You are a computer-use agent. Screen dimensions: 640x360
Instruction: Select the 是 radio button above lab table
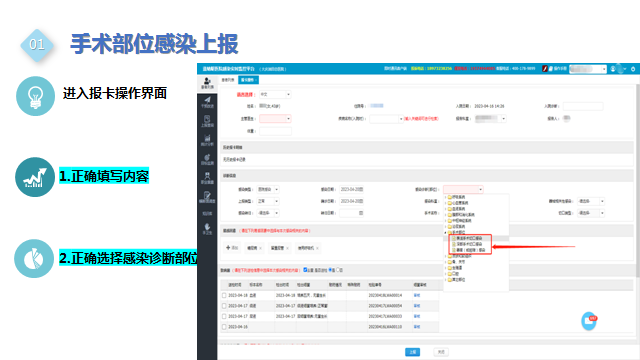tap(330, 270)
